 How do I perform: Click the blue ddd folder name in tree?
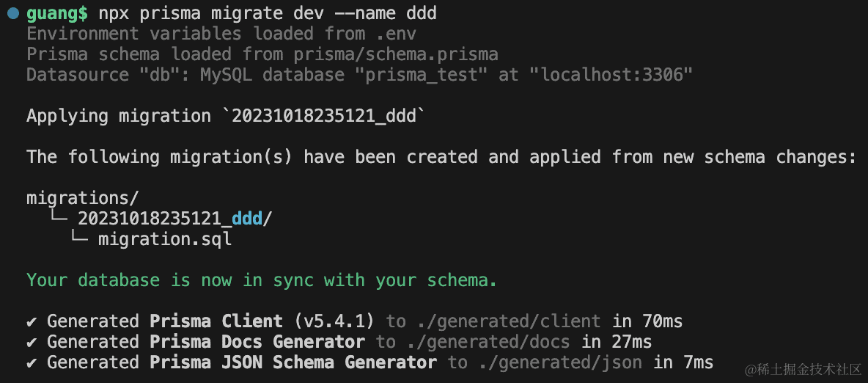tap(247, 219)
